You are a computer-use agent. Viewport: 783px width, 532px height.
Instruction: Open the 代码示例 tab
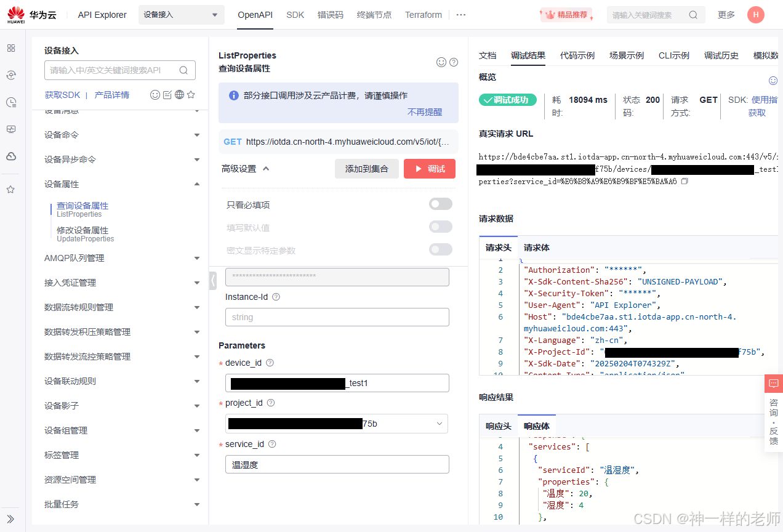pyautogui.click(x=577, y=55)
